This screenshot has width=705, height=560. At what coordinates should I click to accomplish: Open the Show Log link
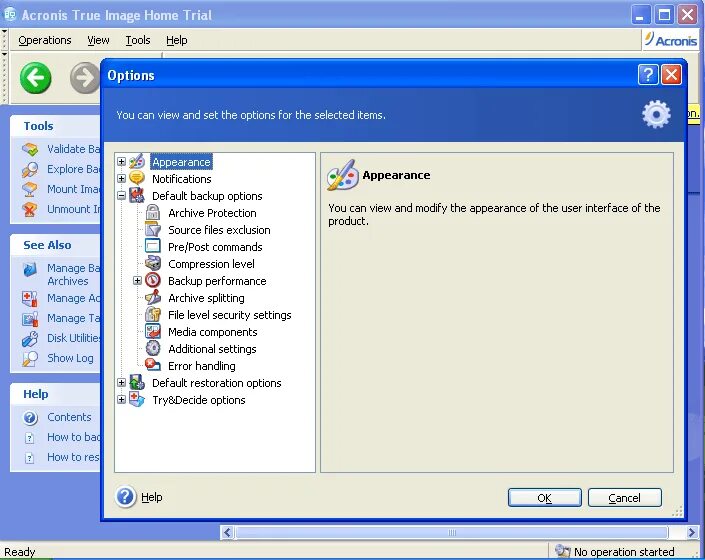(71, 358)
